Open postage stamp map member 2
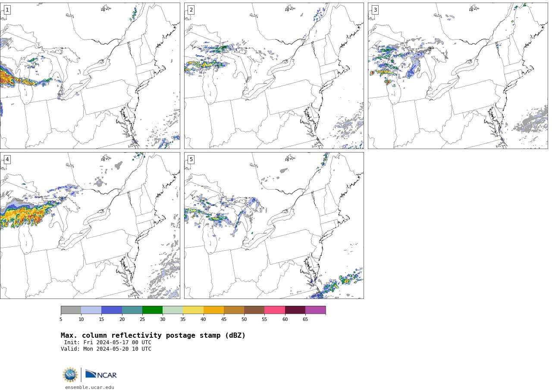Image resolution: width=552 pixels, height=392 pixels. pos(274,76)
